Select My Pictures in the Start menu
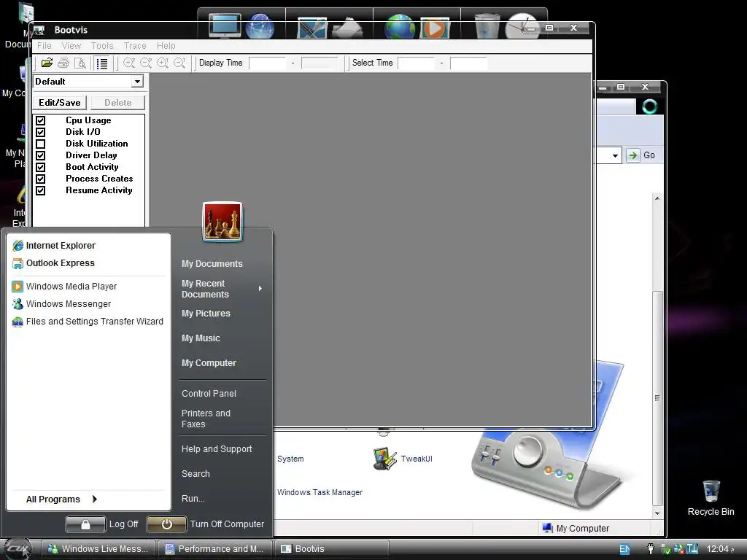 (206, 314)
